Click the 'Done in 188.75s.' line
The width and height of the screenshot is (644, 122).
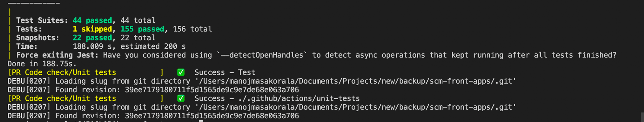pos(42,64)
